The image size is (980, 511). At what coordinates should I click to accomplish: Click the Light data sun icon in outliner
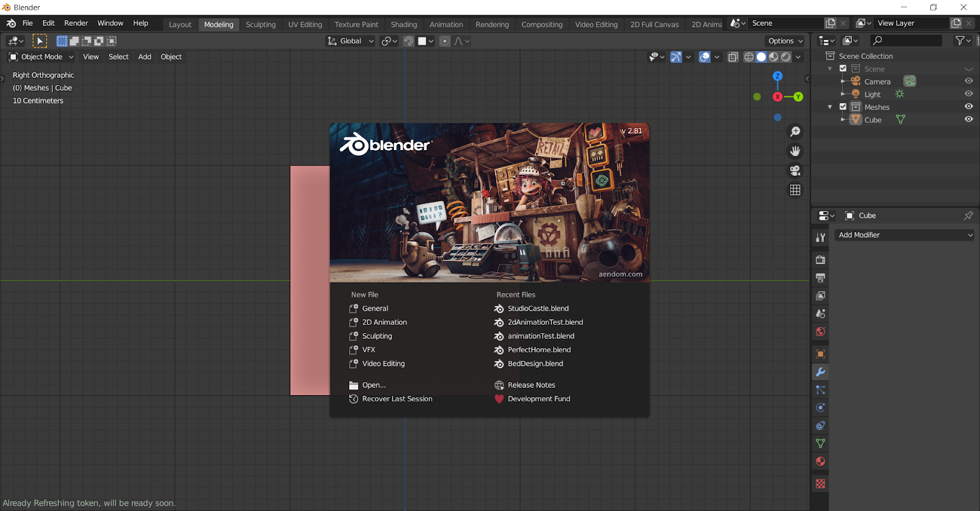tap(899, 94)
